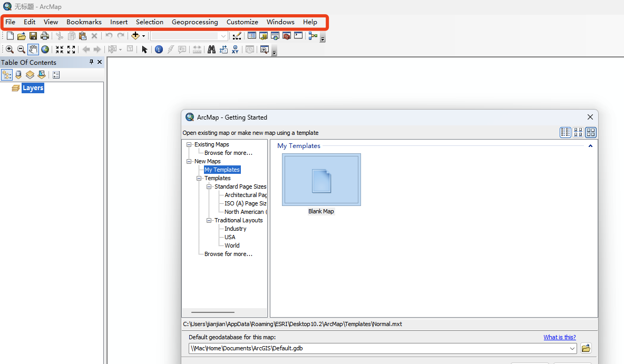Open the Customize menu
624x364 pixels.
pyautogui.click(x=242, y=22)
